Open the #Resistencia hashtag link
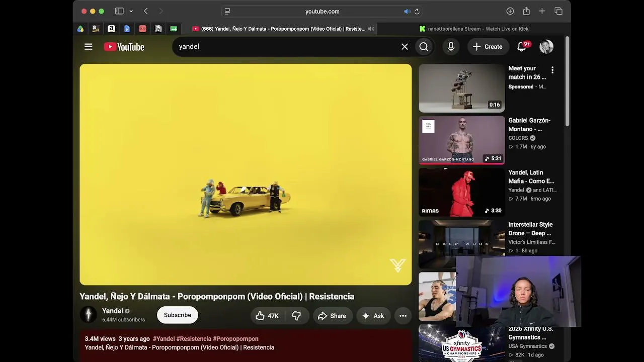The width and height of the screenshot is (644, 362). coord(194,339)
